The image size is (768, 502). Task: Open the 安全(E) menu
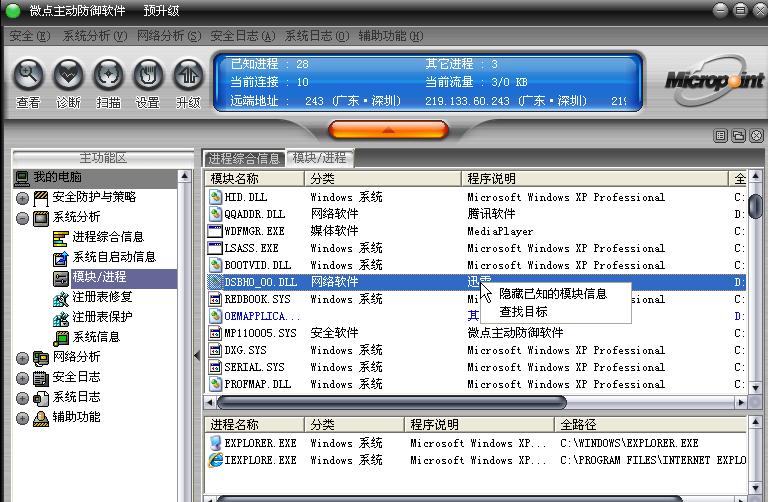pos(29,36)
